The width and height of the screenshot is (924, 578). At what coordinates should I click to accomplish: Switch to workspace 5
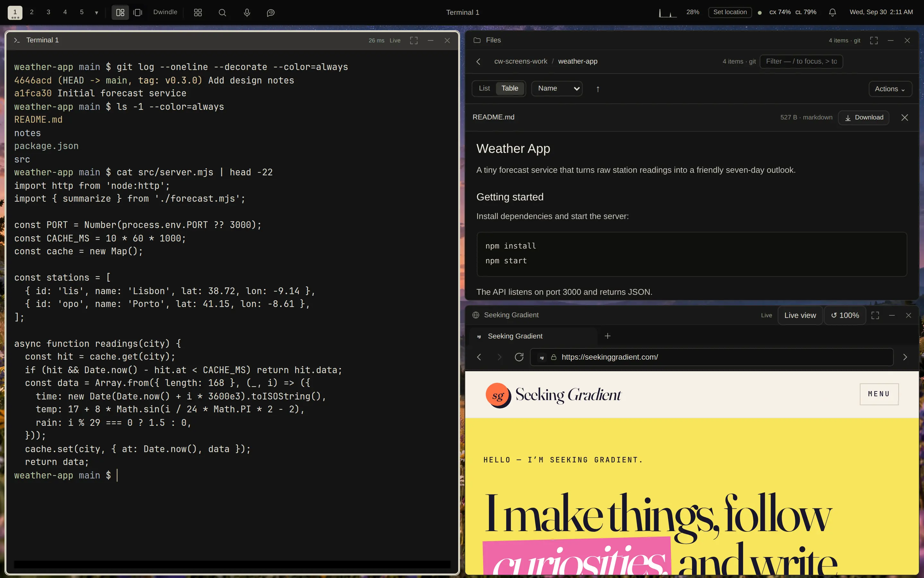click(82, 12)
